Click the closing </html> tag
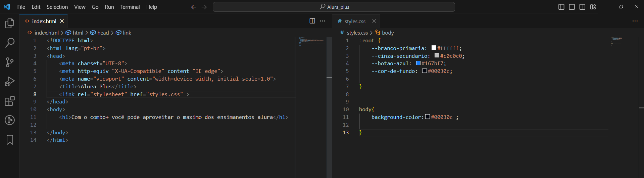This screenshot has height=178, width=644. tap(57, 140)
